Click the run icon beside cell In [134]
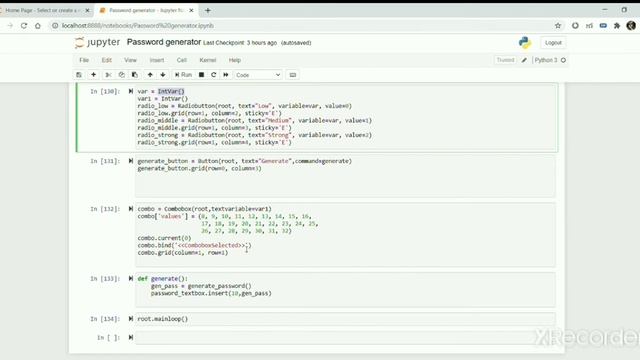The width and height of the screenshot is (640, 360). 131,319
